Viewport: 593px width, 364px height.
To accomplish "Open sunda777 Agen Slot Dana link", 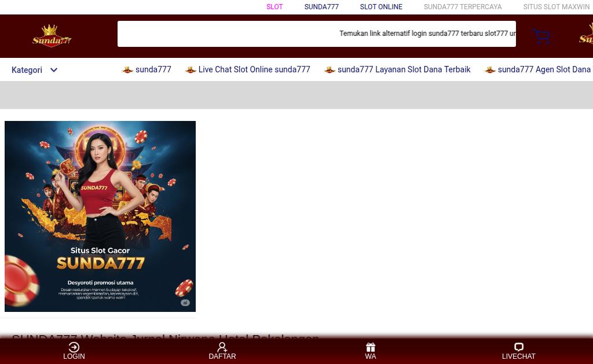I will pos(544,69).
